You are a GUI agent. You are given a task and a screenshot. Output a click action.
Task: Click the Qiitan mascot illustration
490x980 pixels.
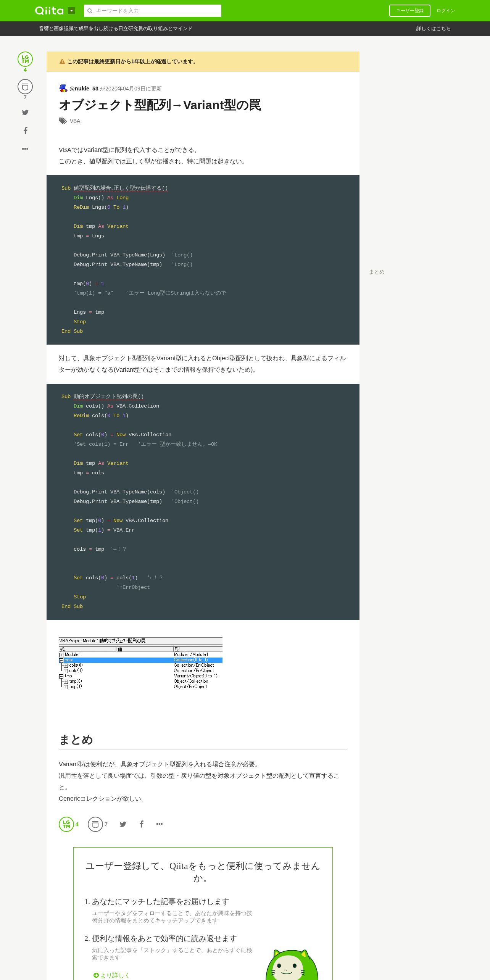292,965
